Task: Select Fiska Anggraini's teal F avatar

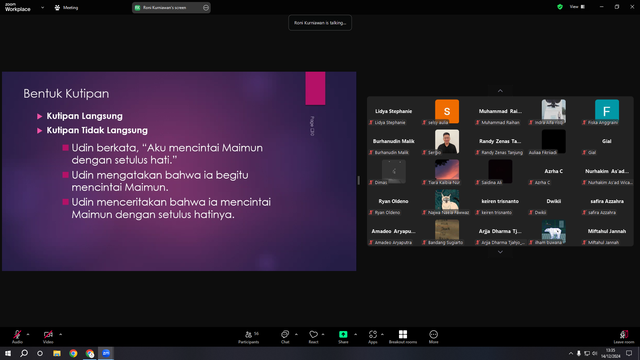Action: pyautogui.click(x=607, y=110)
